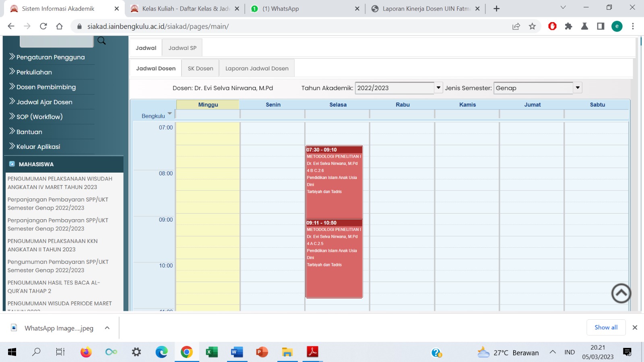Open Microsoft Word from the taskbar
The image size is (644, 362).
237,352
